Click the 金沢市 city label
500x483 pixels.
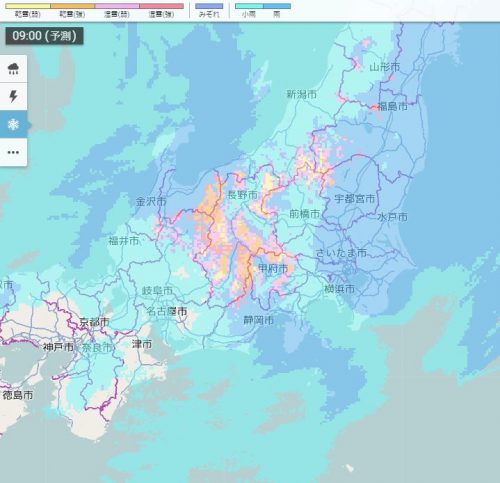tap(151, 201)
